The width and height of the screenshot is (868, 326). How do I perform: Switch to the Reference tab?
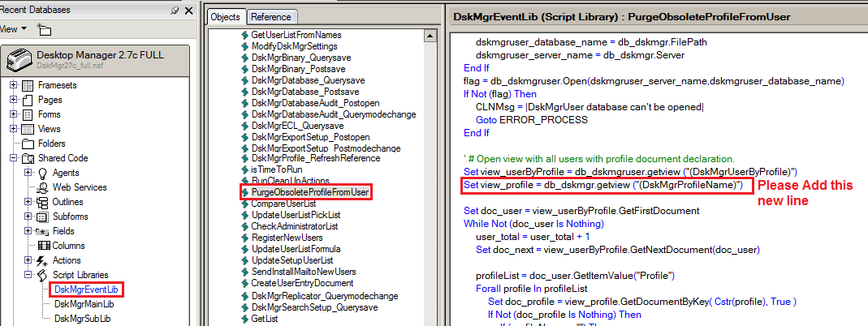tap(271, 17)
